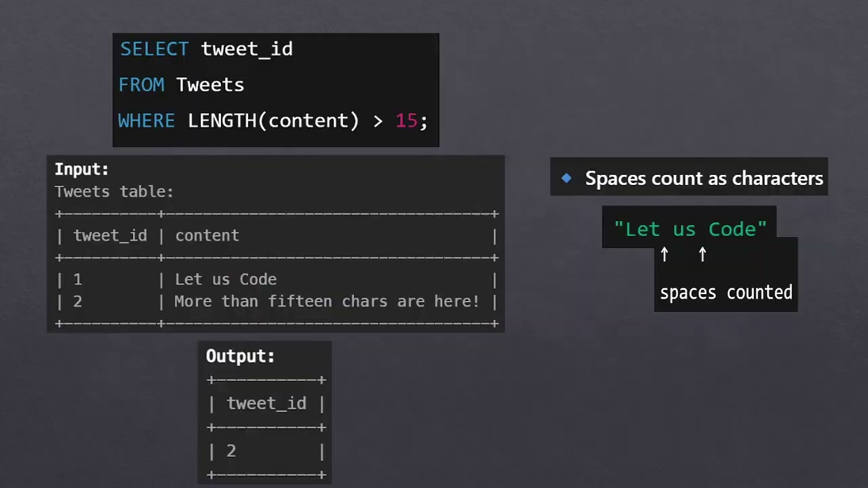Screen dimensions: 868x488
Task: Select the "More than fifteen chars are here!" cell
Action: (327, 301)
